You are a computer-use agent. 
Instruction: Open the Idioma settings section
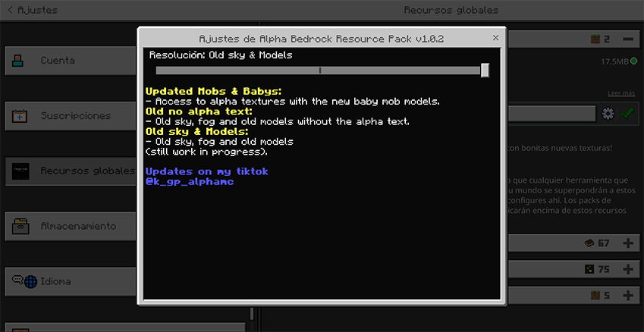coord(71,281)
